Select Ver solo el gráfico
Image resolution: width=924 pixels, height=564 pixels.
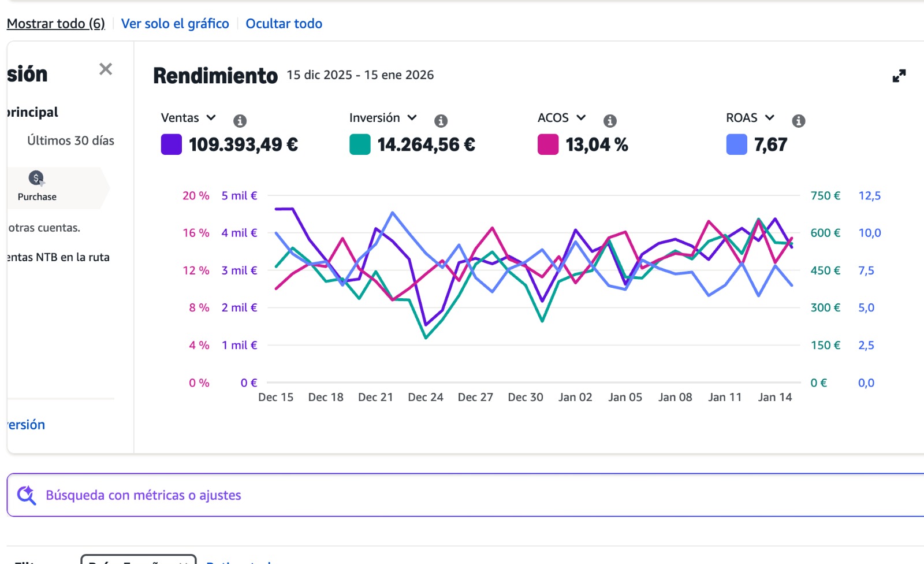[175, 24]
